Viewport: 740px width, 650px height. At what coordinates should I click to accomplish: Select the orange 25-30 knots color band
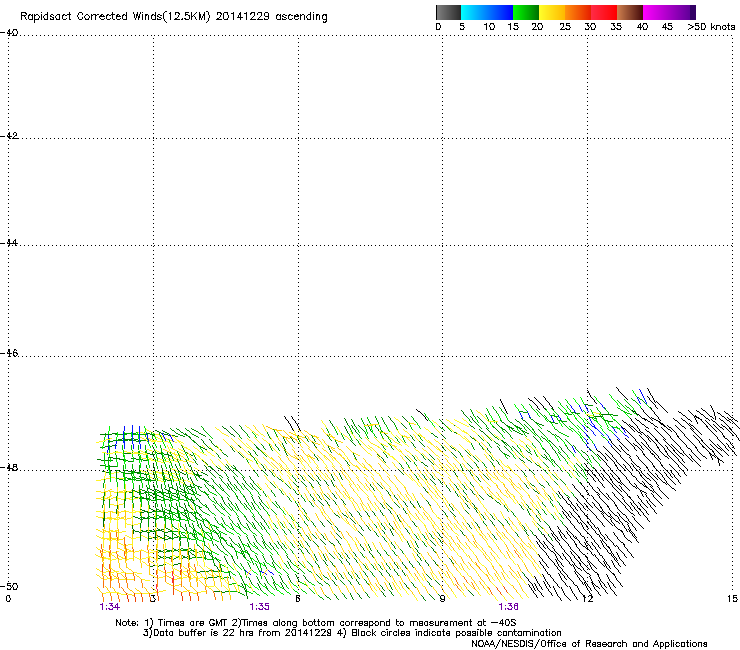click(578, 12)
